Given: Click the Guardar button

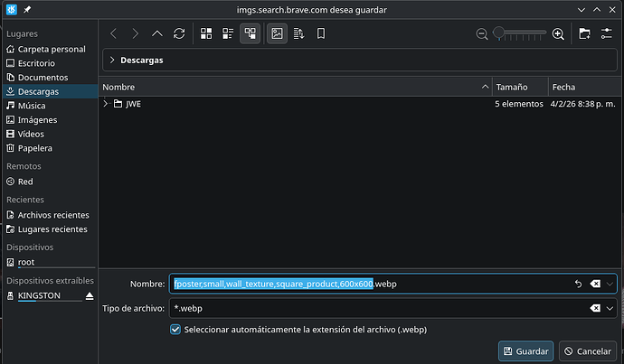Looking at the screenshot, I should tap(525, 350).
